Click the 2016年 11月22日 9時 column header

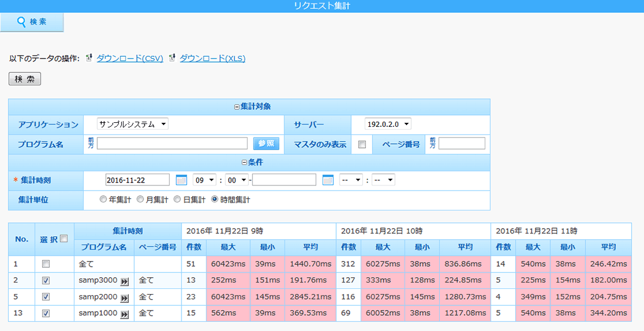[x=259, y=232]
